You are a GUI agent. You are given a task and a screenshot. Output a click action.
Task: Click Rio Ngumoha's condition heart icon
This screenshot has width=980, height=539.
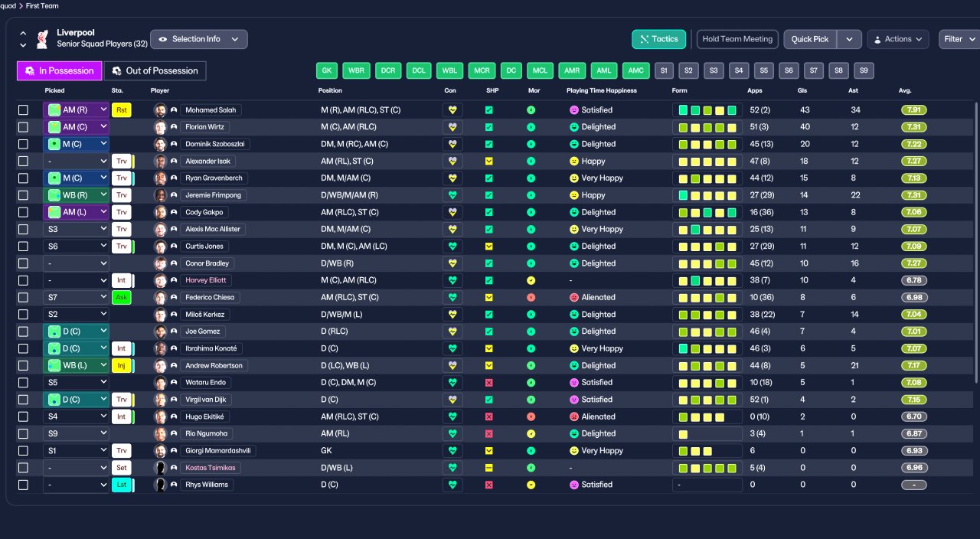click(x=452, y=433)
